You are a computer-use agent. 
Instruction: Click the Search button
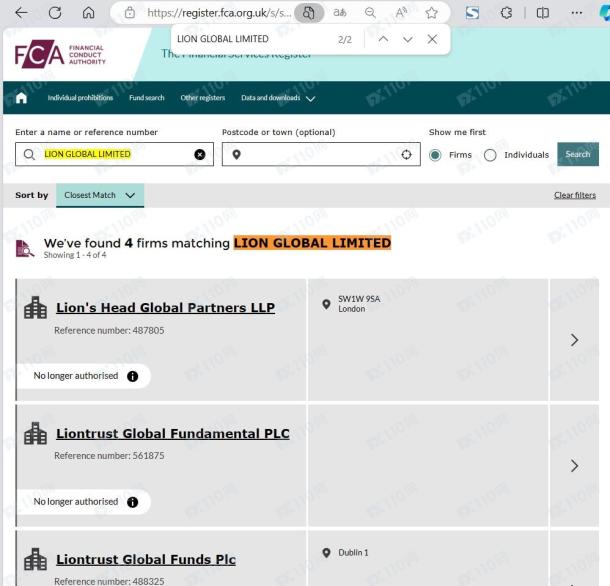coord(578,154)
